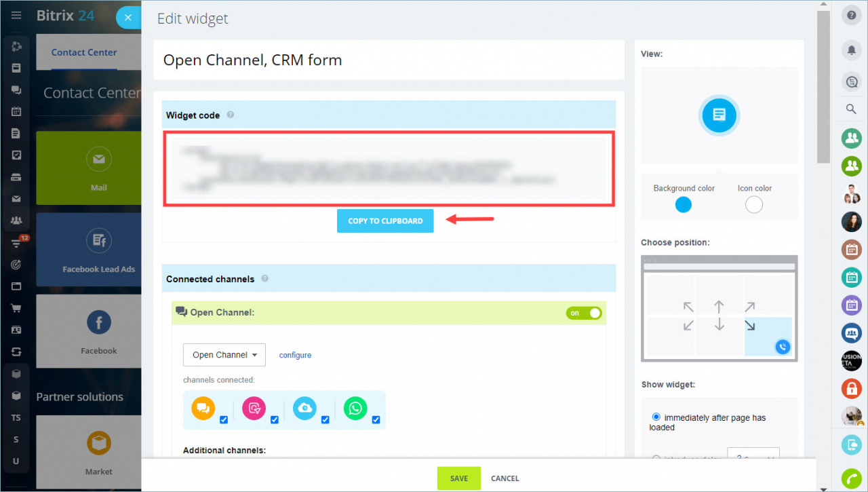Pick the white Icon color swatch
Screen dimensions: 868x492
754,204
